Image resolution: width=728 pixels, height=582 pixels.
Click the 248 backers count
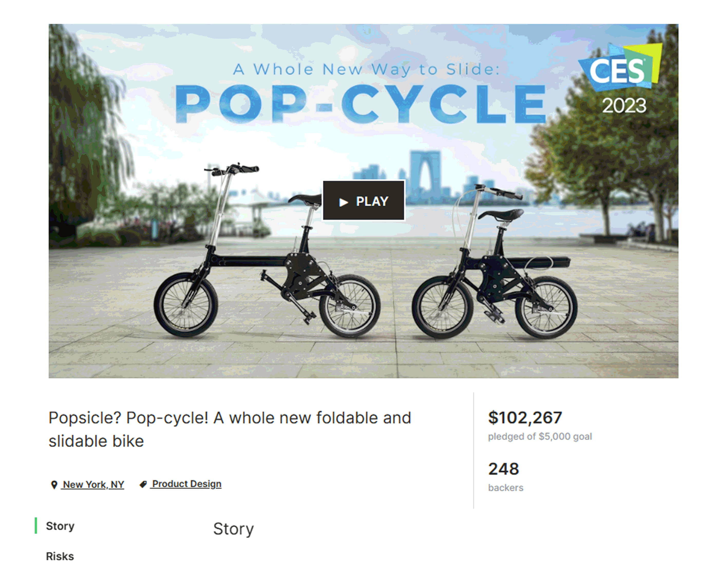[x=503, y=469]
